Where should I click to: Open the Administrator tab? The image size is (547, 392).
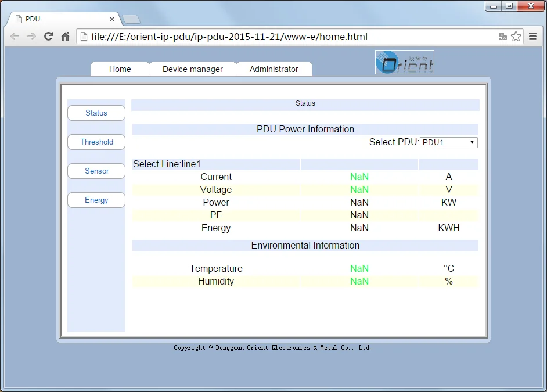click(x=273, y=69)
